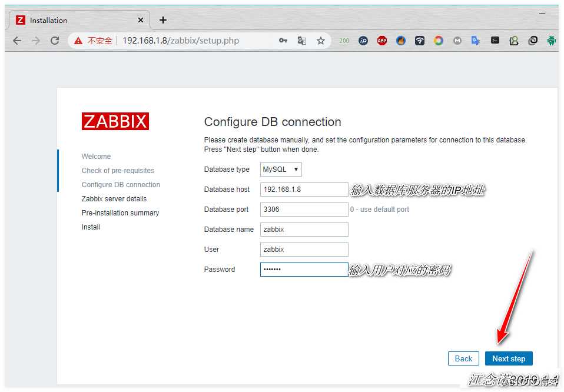The image size is (564, 392).
Task: Focus the Database port field
Action: pos(304,210)
